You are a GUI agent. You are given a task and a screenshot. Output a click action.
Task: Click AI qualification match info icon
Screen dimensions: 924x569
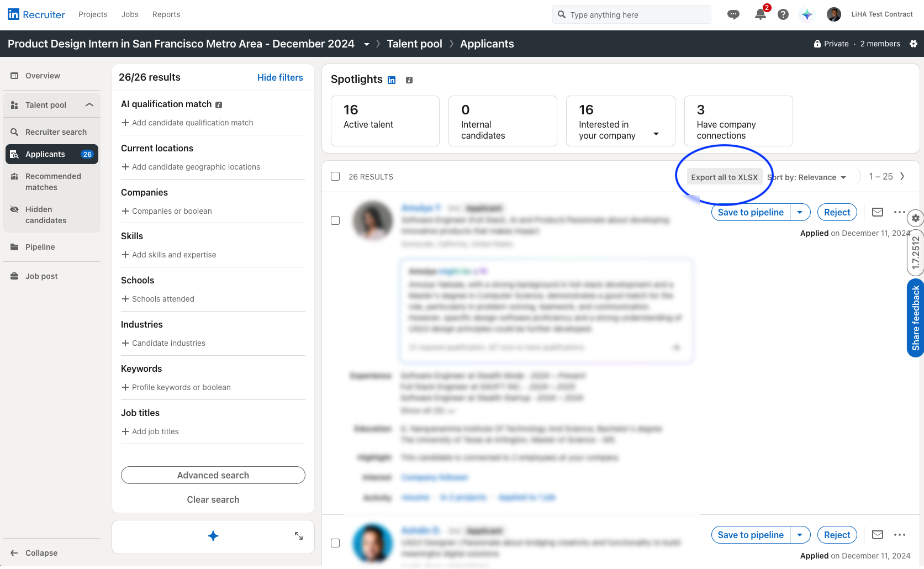219,105
